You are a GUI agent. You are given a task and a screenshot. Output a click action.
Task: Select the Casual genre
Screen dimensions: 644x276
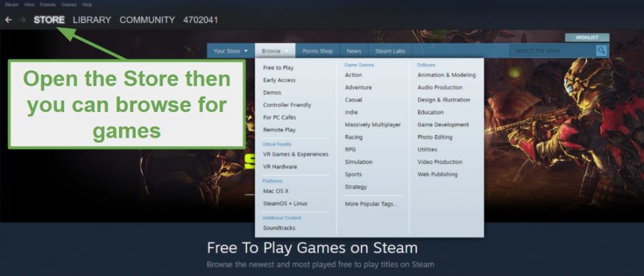353,99
